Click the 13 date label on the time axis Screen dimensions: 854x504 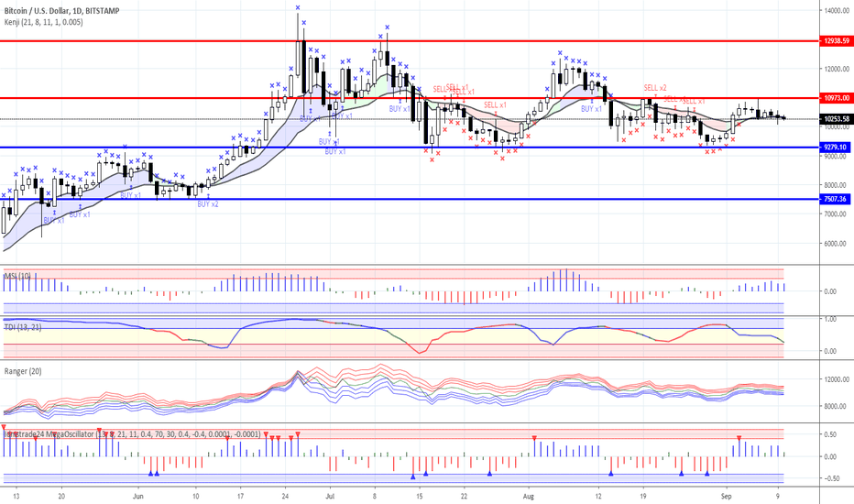click(16, 497)
